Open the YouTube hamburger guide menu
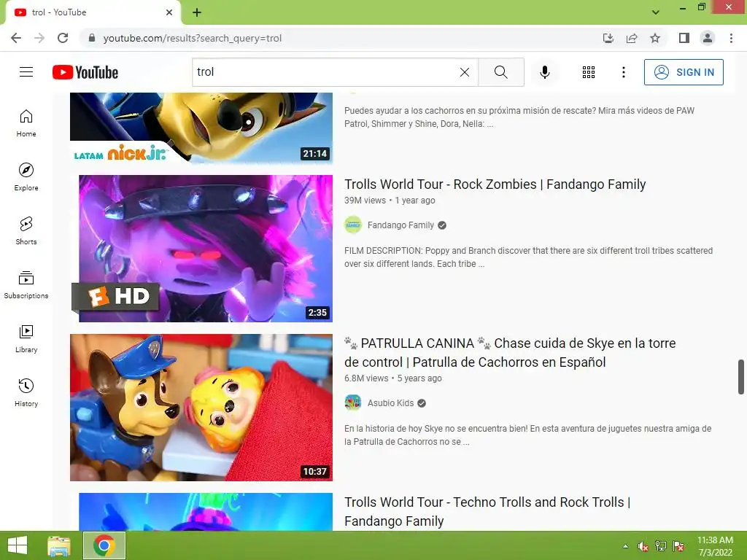This screenshot has width=747, height=560. (x=26, y=72)
